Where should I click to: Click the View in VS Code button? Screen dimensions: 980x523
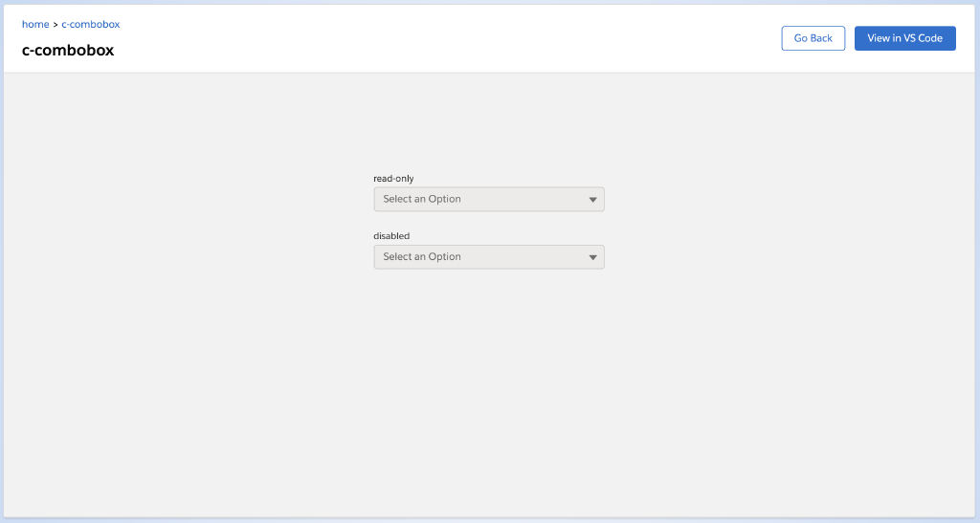pos(904,38)
